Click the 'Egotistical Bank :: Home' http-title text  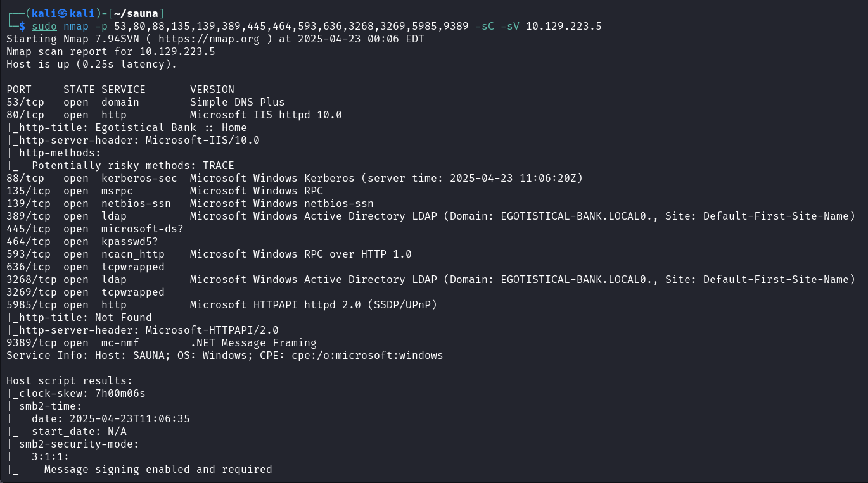click(170, 127)
